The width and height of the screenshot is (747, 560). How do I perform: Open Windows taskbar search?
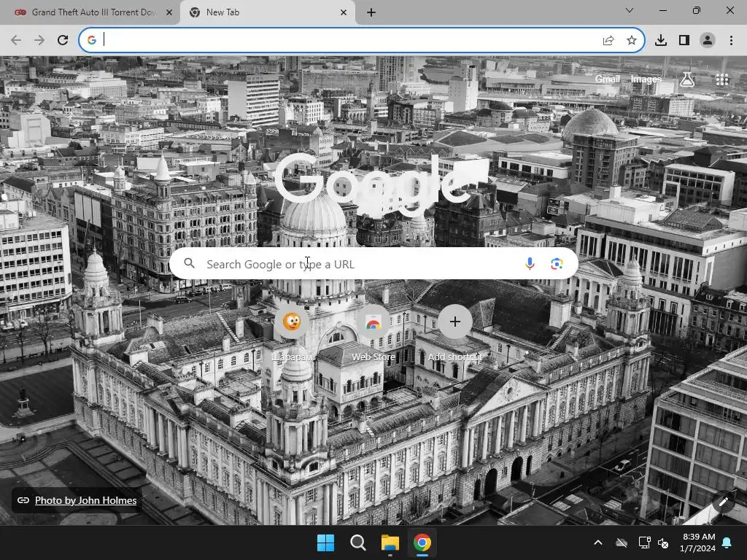pos(357,542)
